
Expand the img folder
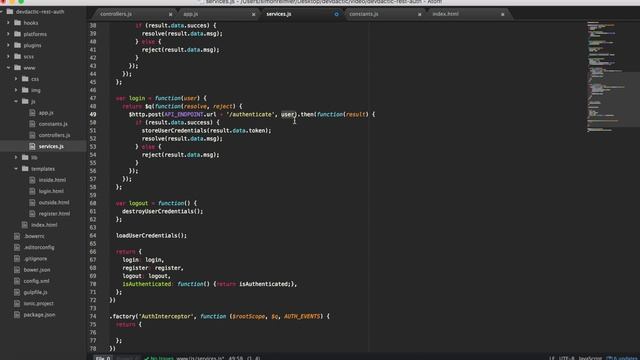16,90
